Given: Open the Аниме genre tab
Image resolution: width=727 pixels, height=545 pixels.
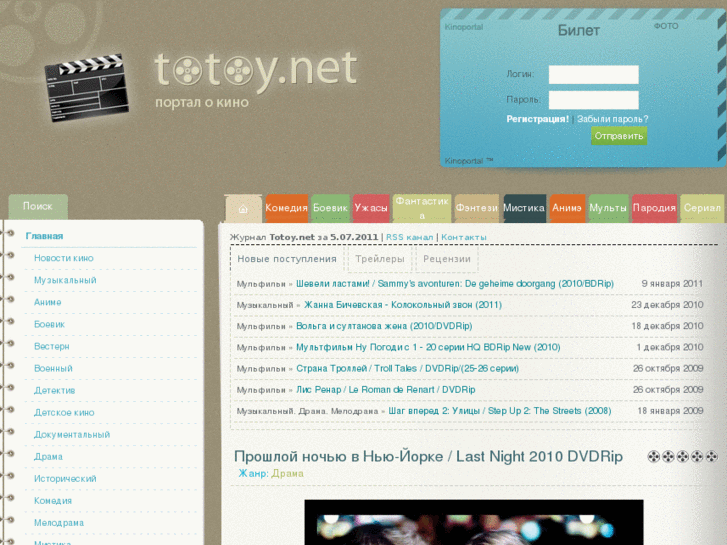Looking at the screenshot, I should (567, 208).
